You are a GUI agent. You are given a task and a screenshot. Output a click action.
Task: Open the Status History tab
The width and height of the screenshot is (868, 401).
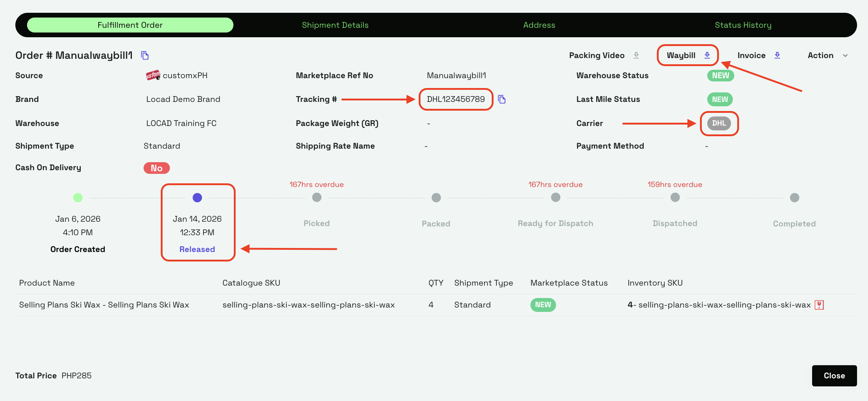point(743,25)
